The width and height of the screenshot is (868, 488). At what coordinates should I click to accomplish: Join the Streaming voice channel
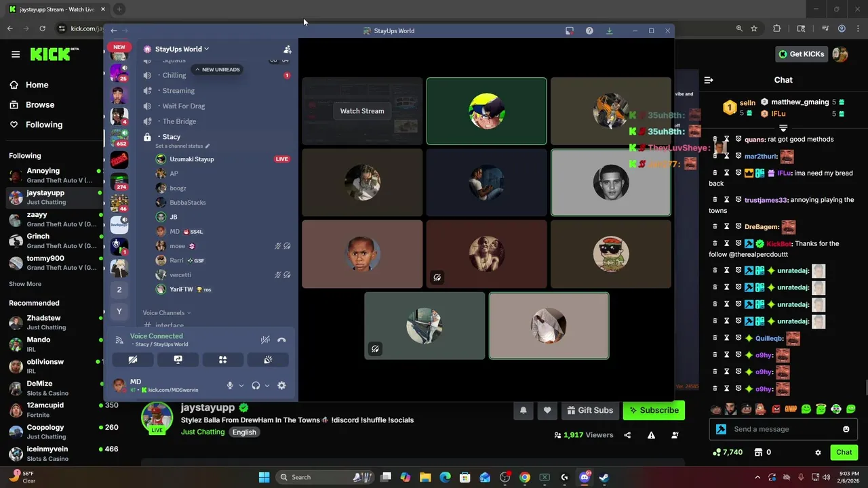pos(216,91)
